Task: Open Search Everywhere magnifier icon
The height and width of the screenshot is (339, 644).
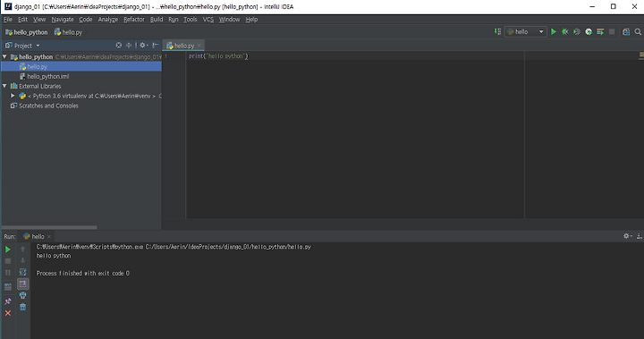Action: pos(638,31)
